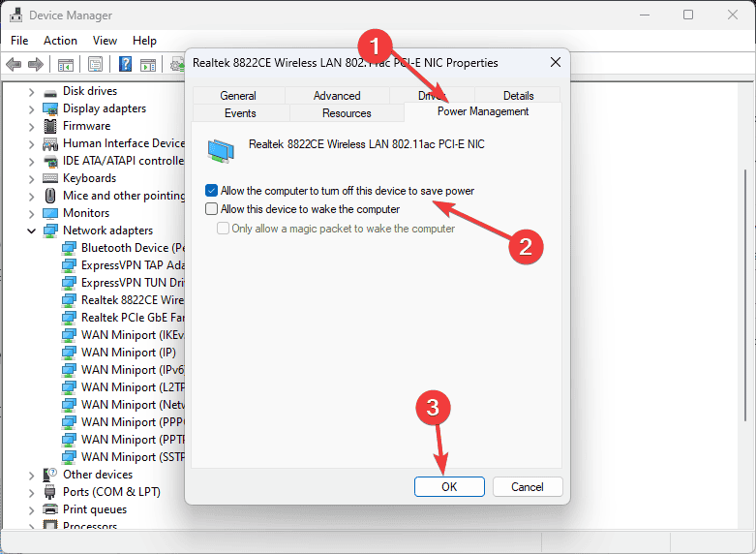Switch to the Details tab

[518, 96]
